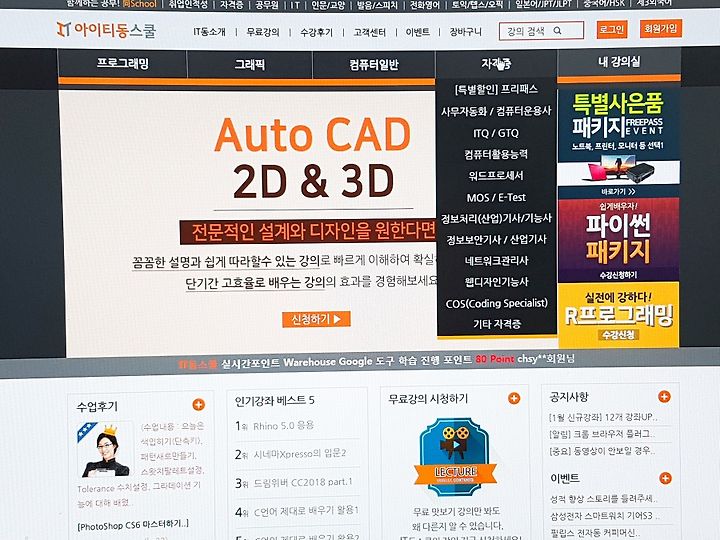Open the 파이썬 패키지 banner
Viewport: 720px width, 540px height.
[619, 240]
